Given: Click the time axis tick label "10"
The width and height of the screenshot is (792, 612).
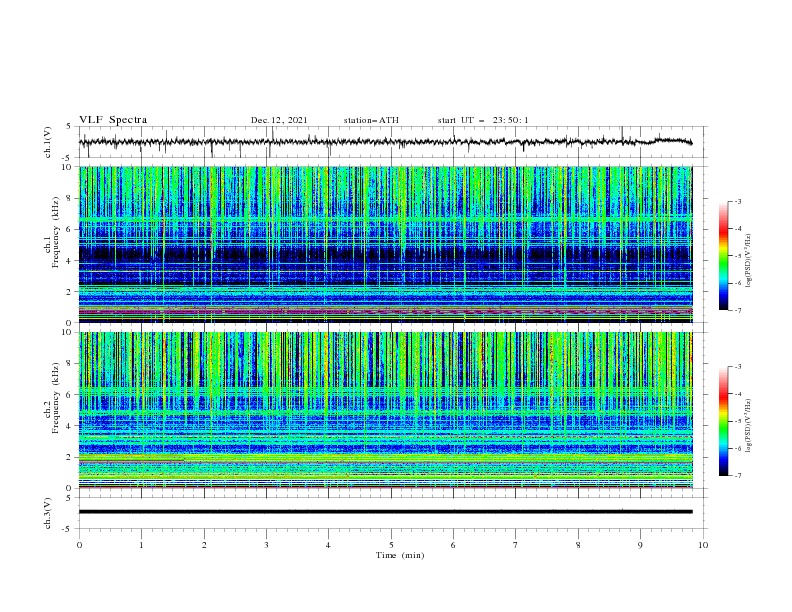Looking at the screenshot, I should 703,545.
